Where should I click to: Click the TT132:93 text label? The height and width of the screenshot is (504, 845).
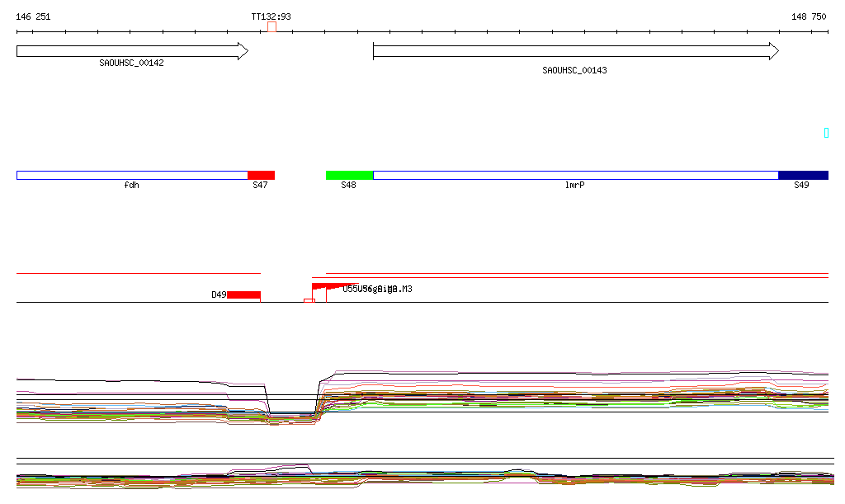pos(271,16)
